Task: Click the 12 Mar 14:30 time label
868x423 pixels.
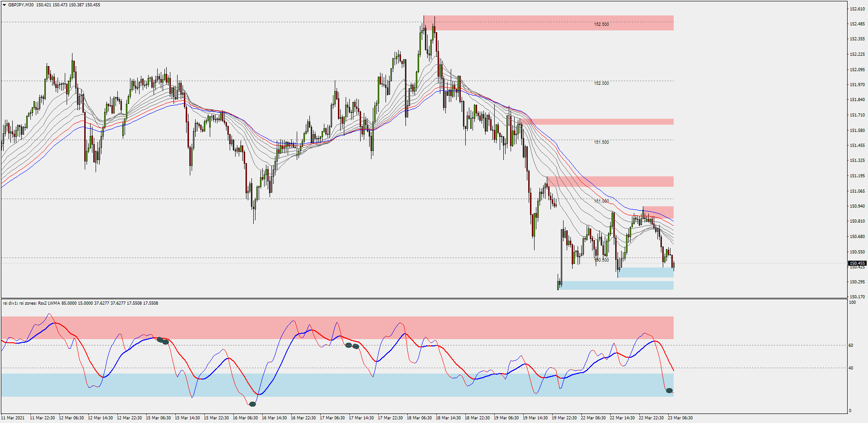Action: tap(100, 418)
